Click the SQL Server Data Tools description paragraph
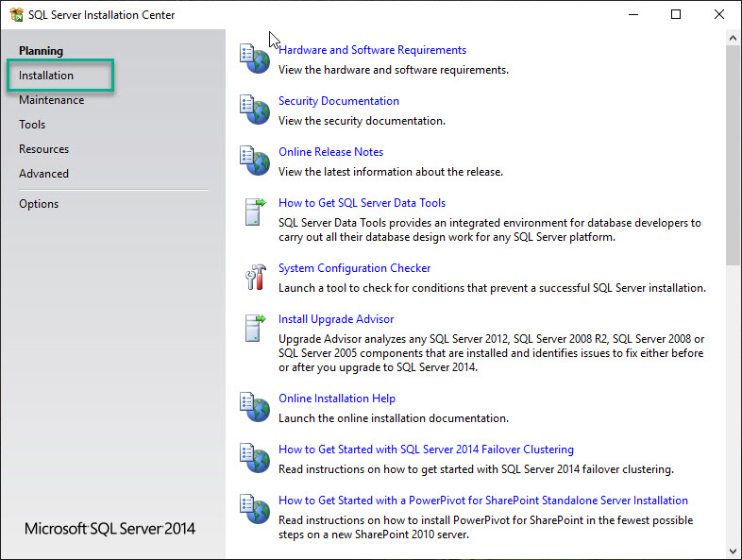The image size is (742, 560). (490, 230)
